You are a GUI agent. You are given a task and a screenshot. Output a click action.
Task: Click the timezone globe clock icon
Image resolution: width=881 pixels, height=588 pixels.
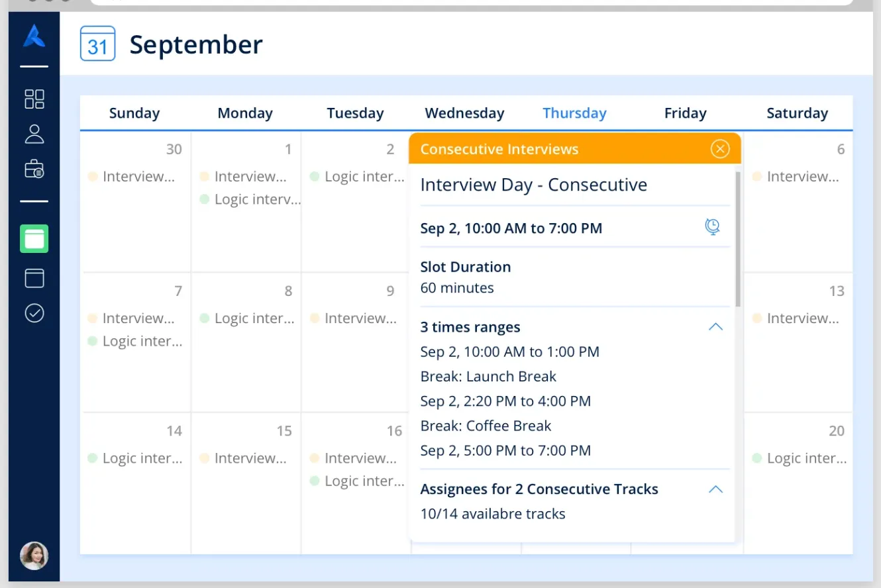[712, 227]
